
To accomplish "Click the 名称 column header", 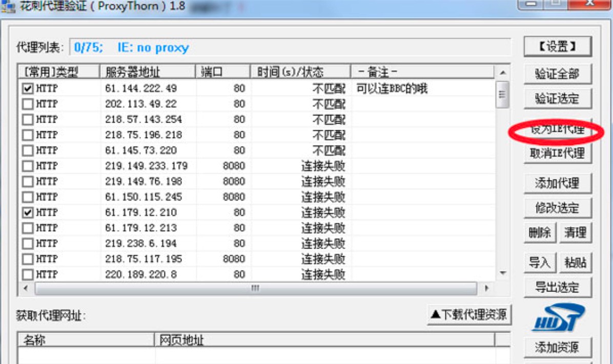I will click(86, 340).
